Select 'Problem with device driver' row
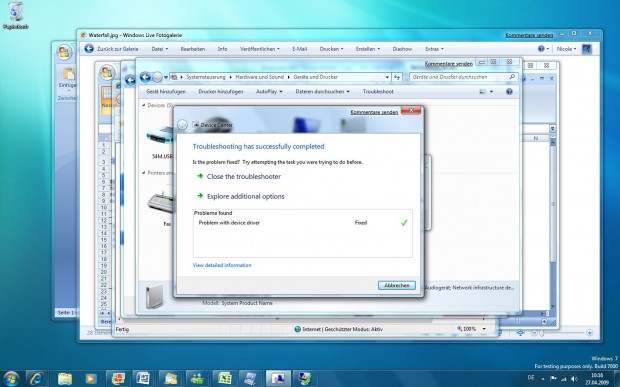The width and height of the screenshot is (620, 387). [302, 223]
